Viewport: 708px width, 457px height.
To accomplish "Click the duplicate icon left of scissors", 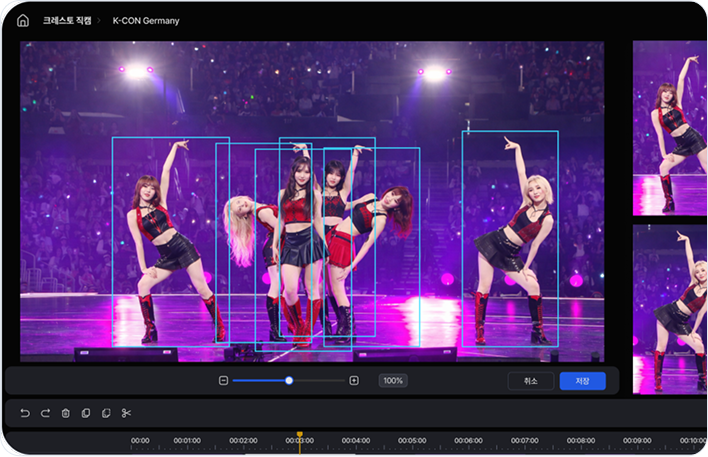I will tap(106, 413).
